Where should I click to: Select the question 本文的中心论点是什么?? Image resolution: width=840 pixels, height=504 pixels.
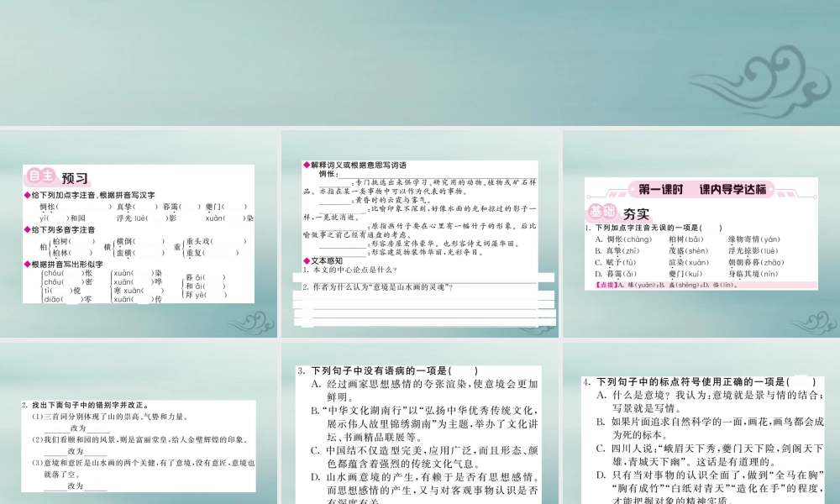[x=350, y=270]
